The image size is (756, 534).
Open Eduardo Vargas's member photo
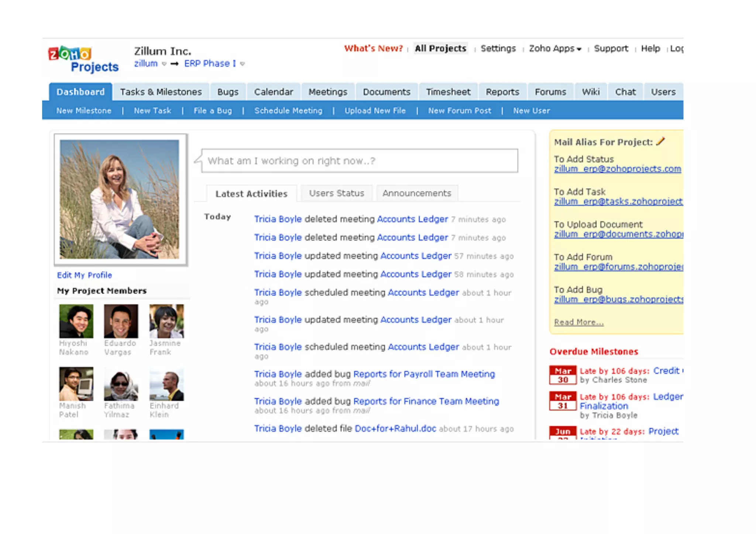point(121,321)
